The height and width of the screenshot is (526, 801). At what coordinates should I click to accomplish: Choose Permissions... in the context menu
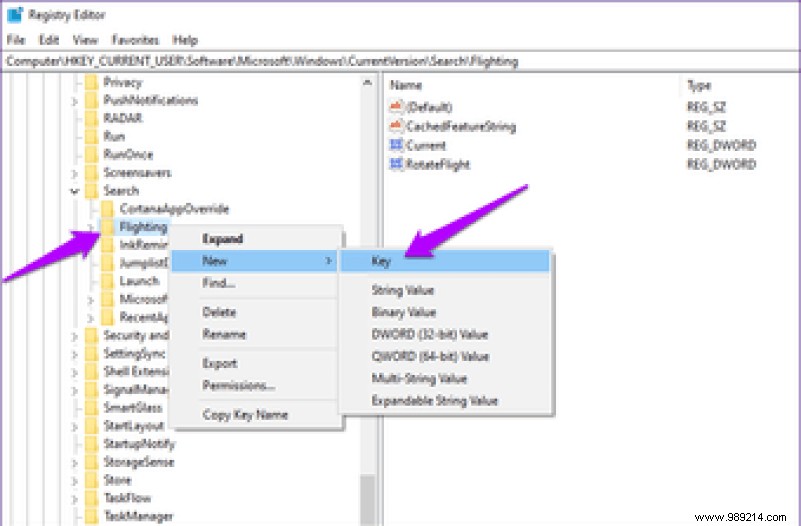[254, 385]
